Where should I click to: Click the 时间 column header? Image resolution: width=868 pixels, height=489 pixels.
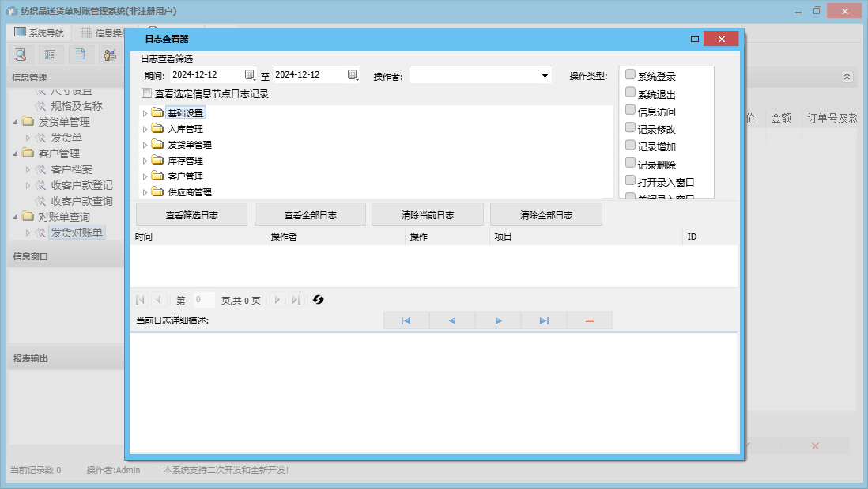(198, 237)
